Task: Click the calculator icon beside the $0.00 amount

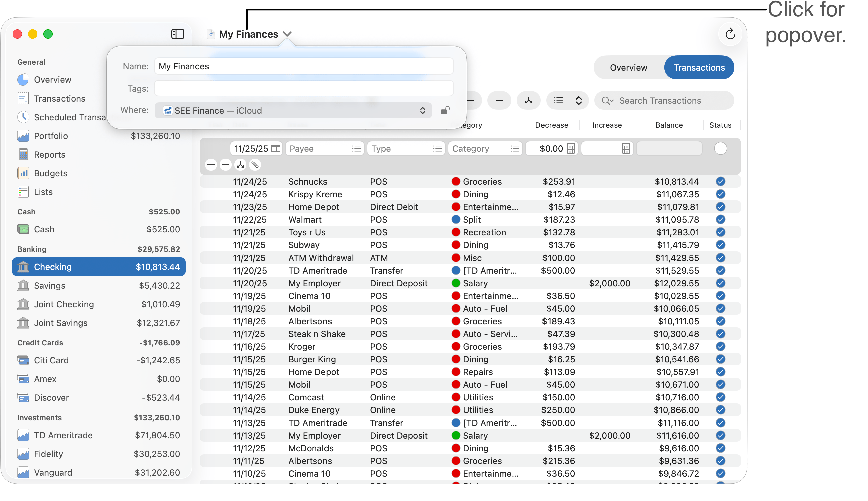Action: (571, 148)
